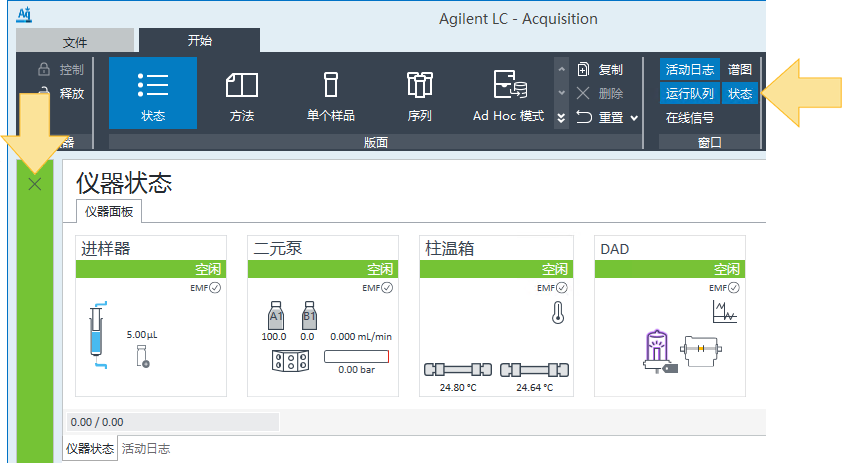Image resolution: width=842 pixels, height=463 pixels.
Task: Click the Agilent application logo icon
Action: (x=24, y=14)
